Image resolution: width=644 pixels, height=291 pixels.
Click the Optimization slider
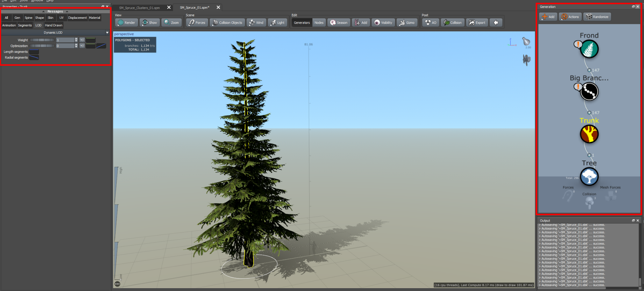(x=42, y=46)
